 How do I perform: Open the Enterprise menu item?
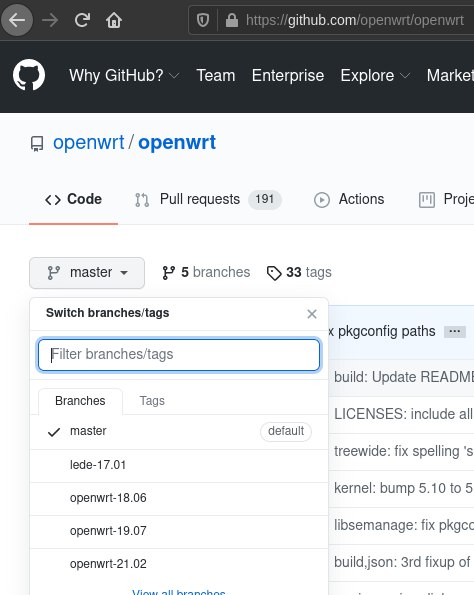(288, 76)
